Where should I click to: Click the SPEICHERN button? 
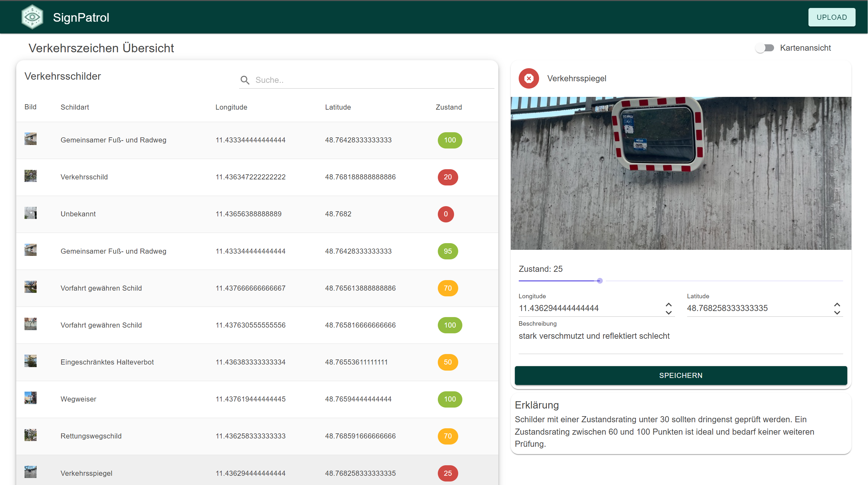click(680, 375)
